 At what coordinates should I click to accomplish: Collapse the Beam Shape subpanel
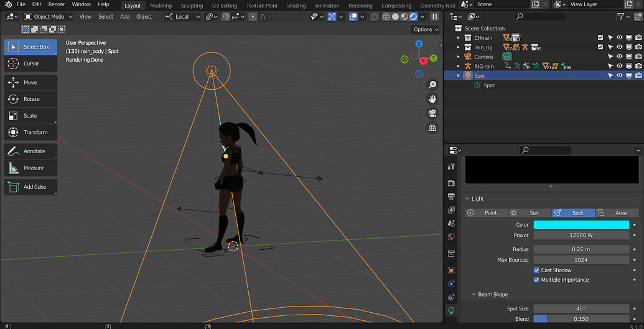[x=474, y=295]
